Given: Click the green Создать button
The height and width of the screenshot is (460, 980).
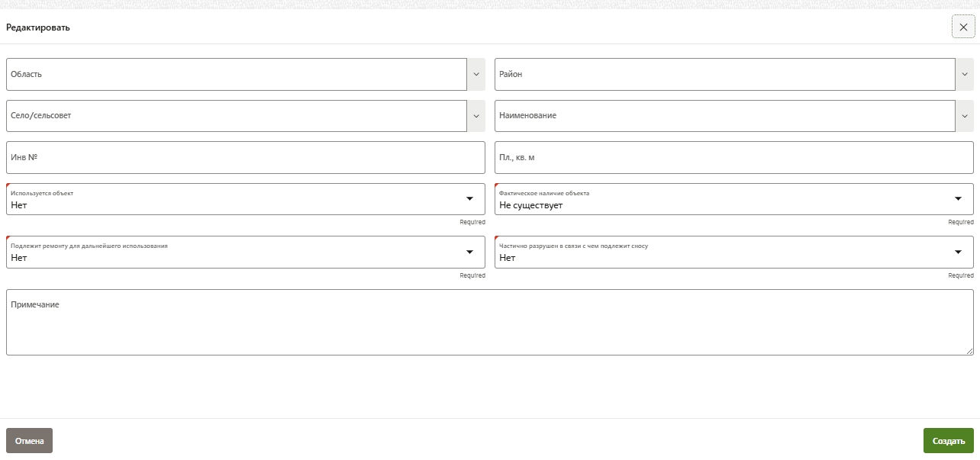Looking at the screenshot, I should (x=948, y=441).
